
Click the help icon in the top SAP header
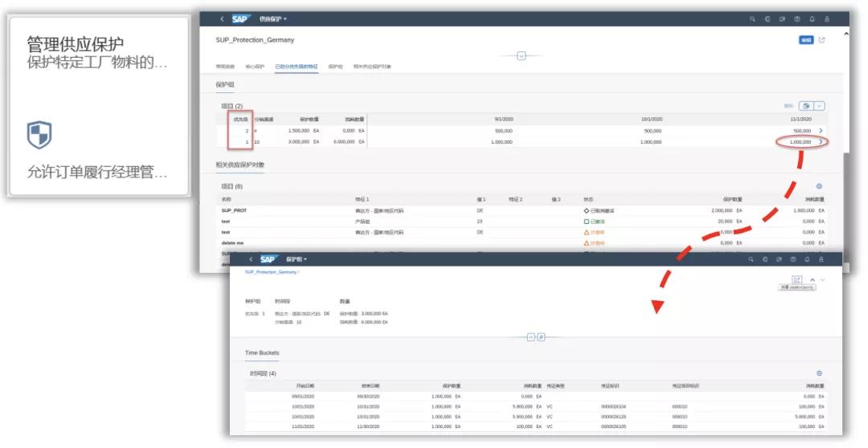pyautogui.click(x=796, y=18)
